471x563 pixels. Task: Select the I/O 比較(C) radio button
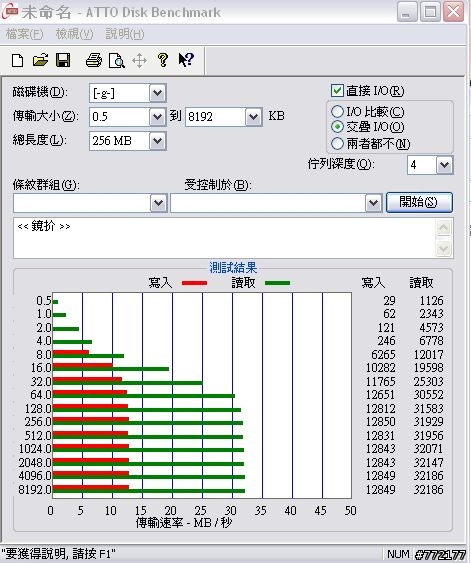337,112
